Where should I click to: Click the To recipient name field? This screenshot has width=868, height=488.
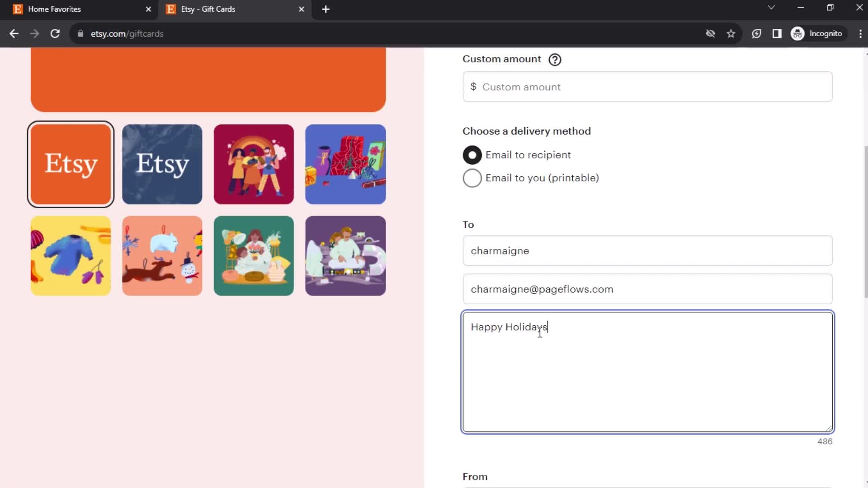[x=647, y=250]
